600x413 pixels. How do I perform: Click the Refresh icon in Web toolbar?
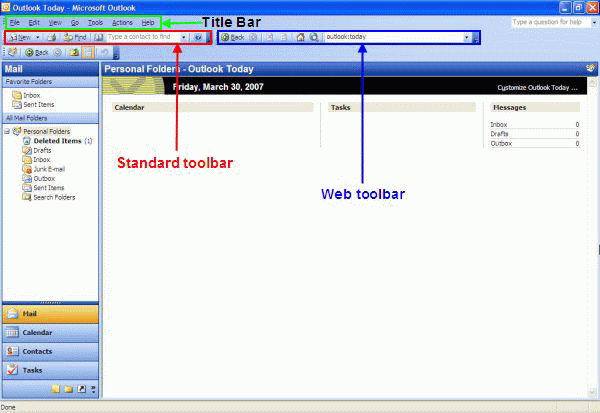(284, 38)
